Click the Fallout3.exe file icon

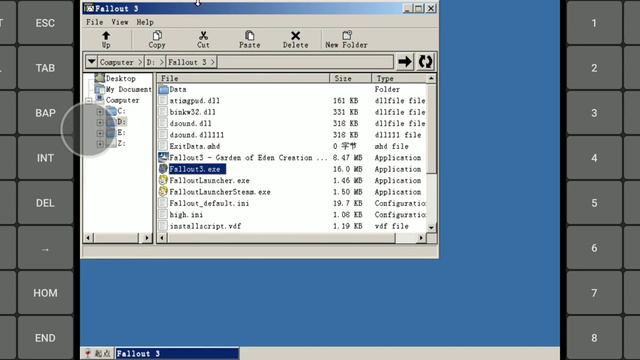[x=163, y=169]
